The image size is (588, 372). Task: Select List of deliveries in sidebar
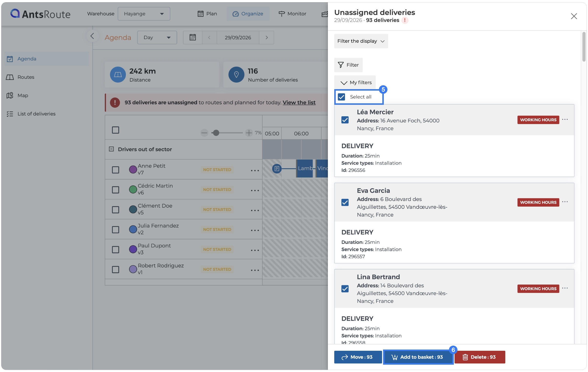(47, 114)
